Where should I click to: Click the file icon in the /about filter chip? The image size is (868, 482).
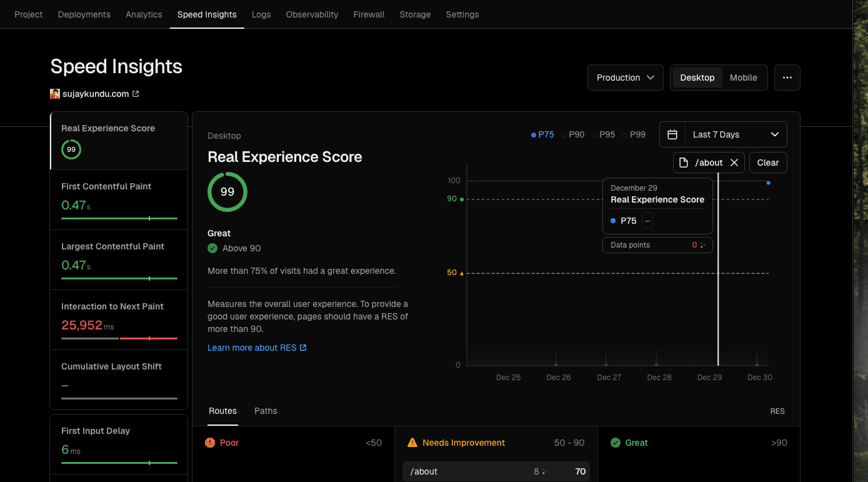point(684,162)
